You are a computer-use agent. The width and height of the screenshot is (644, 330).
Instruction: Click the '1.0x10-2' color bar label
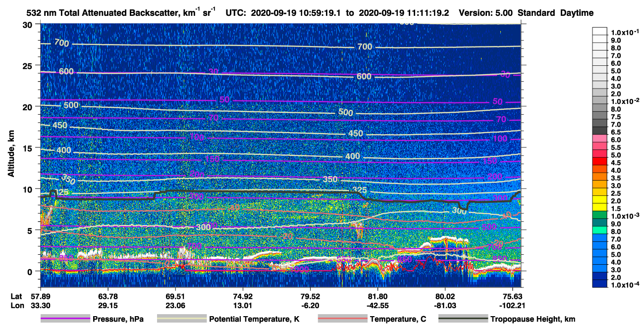click(x=626, y=101)
